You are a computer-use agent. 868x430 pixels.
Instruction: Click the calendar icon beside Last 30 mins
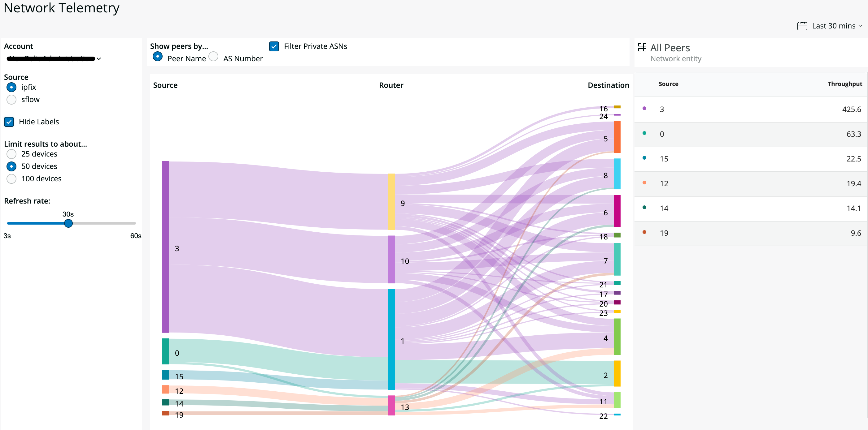(802, 26)
